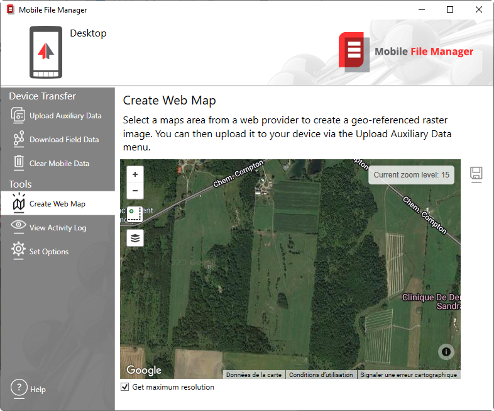Zoom out the map with minus button
This screenshot has width=494, height=411.
pyautogui.click(x=135, y=191)
